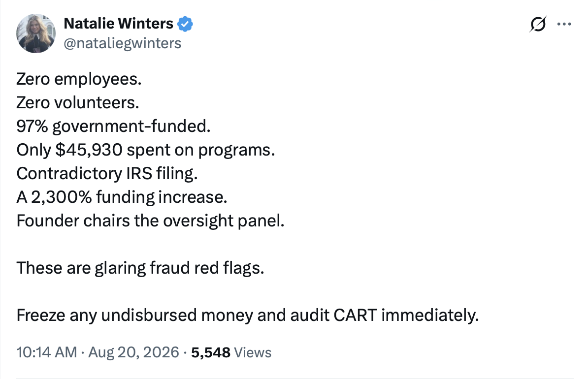Image resolution: width=588 pixels, height=379 pixels.
Task: Click the Natalie Winters display name
Action: [x=119, y=24]
